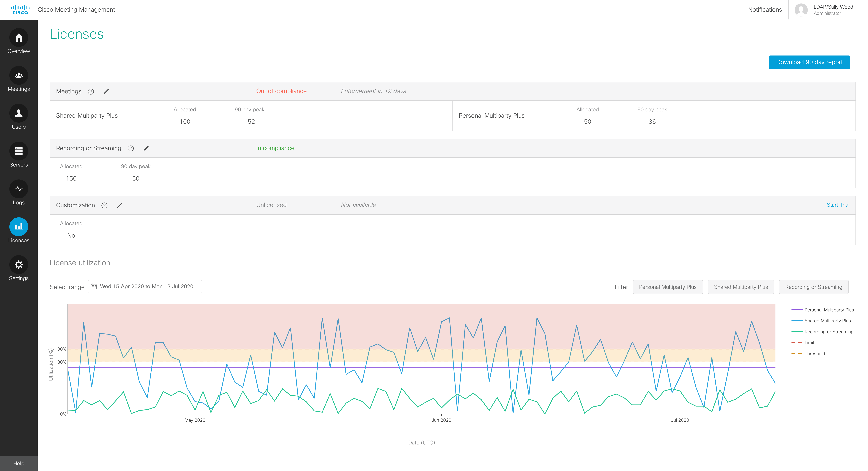Click the Jul 2020 axis marker
Viewport: 868px width, 471px height.
680,420
